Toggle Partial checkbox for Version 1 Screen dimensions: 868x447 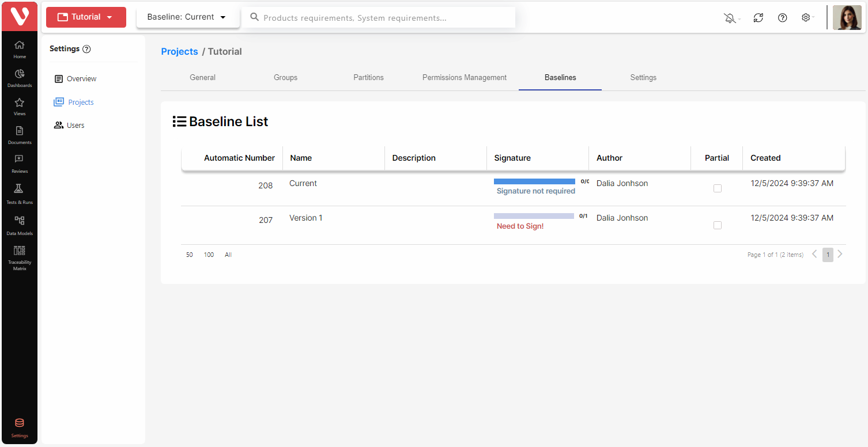pyautogui.click(x=717, y=225)
